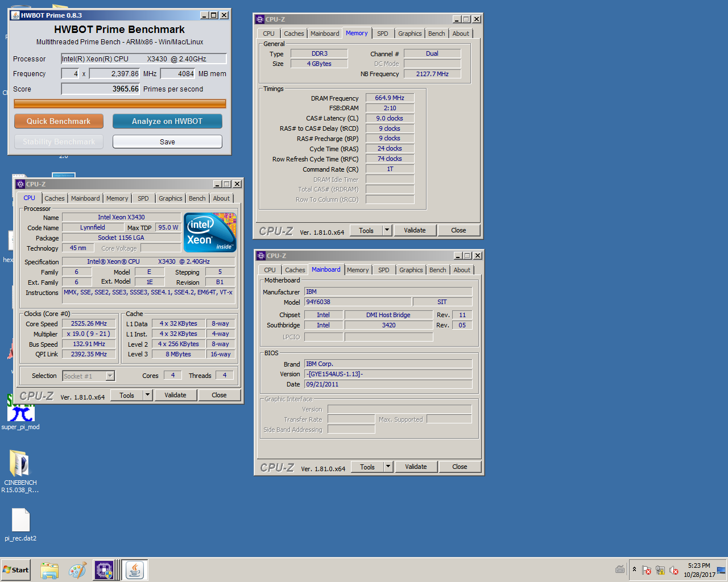
Task: Open the tray clock showing 5:23 PM
Action: (699, 570)
